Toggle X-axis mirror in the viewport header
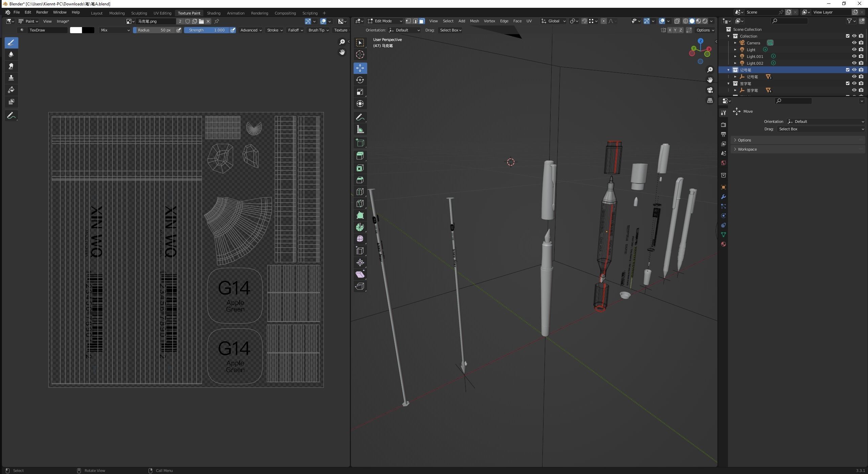Screen dimensions: 868x474 point(670,30)
